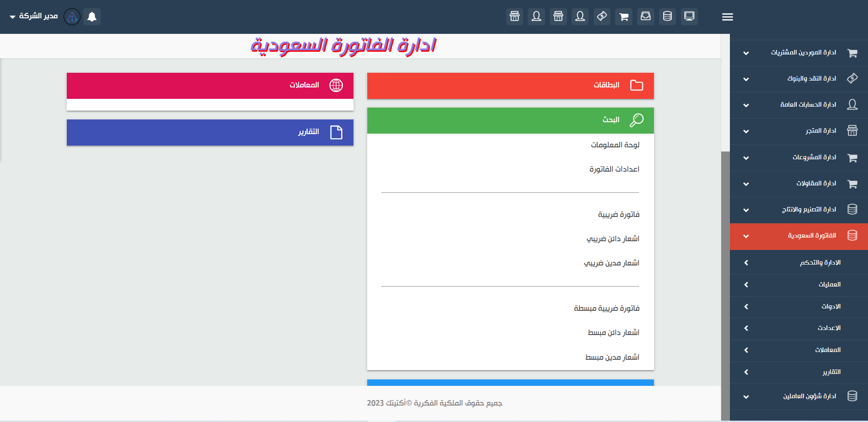Click the ادارة الفاتورة السعودية page title
This screenshot has height=422, width=868.
tap(343, 46)
